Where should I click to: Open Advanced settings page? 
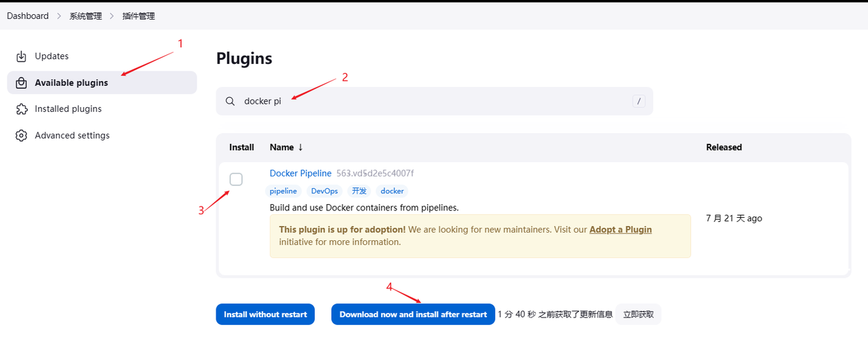[72, 136]
